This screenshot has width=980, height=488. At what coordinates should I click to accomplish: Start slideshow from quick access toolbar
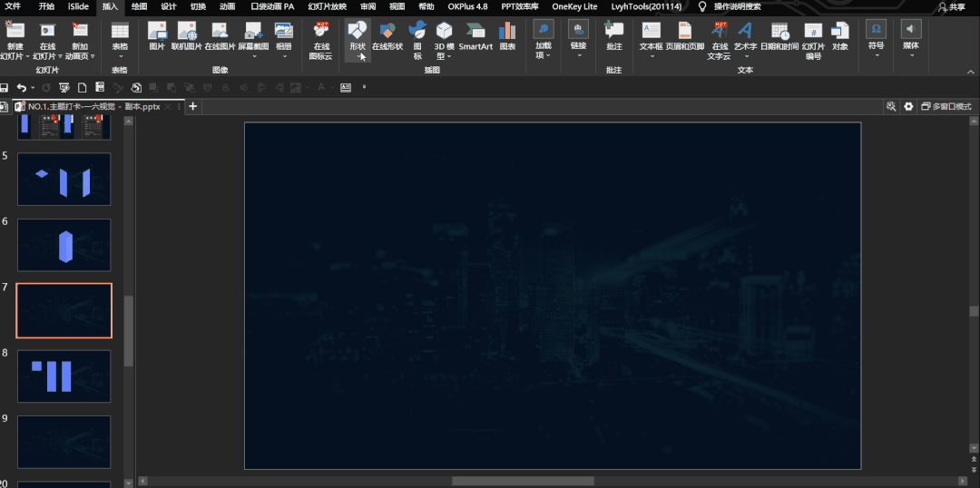[64, 87]
